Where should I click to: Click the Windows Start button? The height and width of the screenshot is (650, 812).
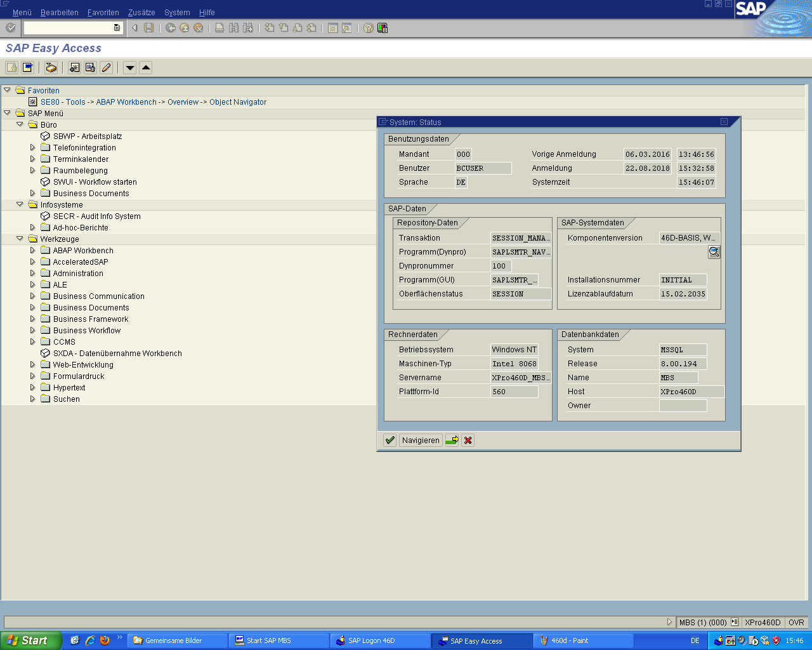point(30,640)
